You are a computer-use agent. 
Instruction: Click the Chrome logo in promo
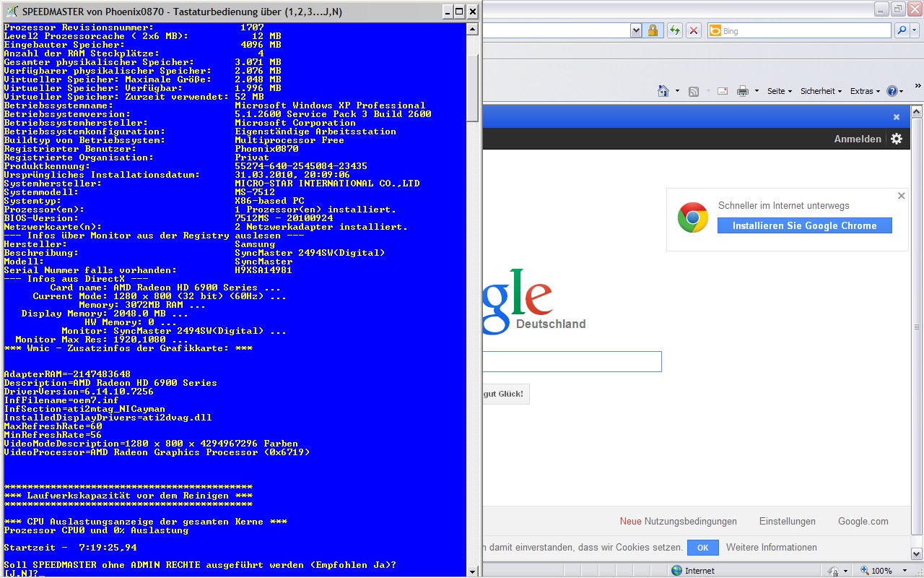tap(692, 217)
